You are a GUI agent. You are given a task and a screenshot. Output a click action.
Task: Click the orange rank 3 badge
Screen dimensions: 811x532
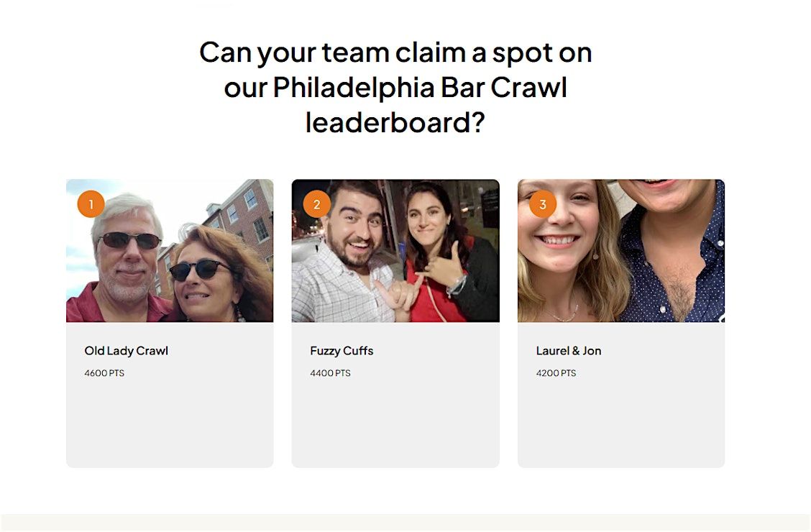click(x=543, y=204)
